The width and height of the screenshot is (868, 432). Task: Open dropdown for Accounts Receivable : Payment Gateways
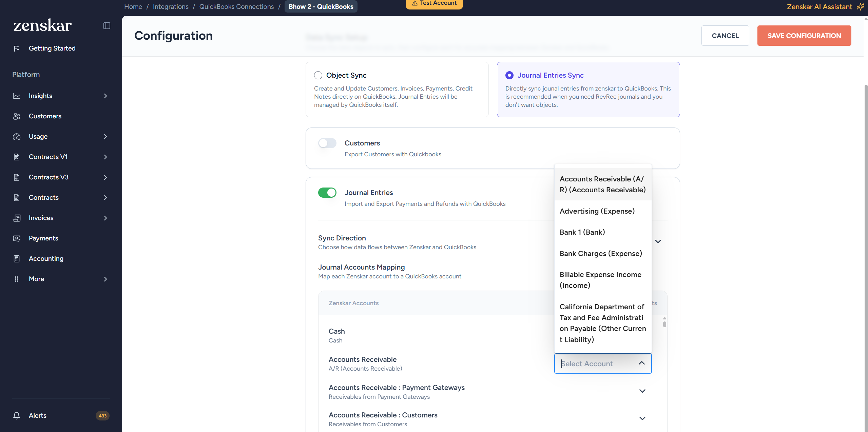tap(642, 391)
